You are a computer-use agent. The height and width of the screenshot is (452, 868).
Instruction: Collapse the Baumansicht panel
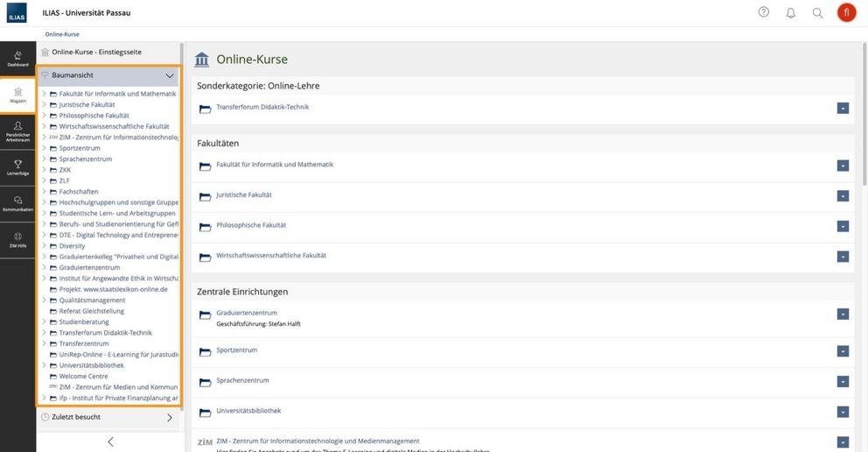170,75
